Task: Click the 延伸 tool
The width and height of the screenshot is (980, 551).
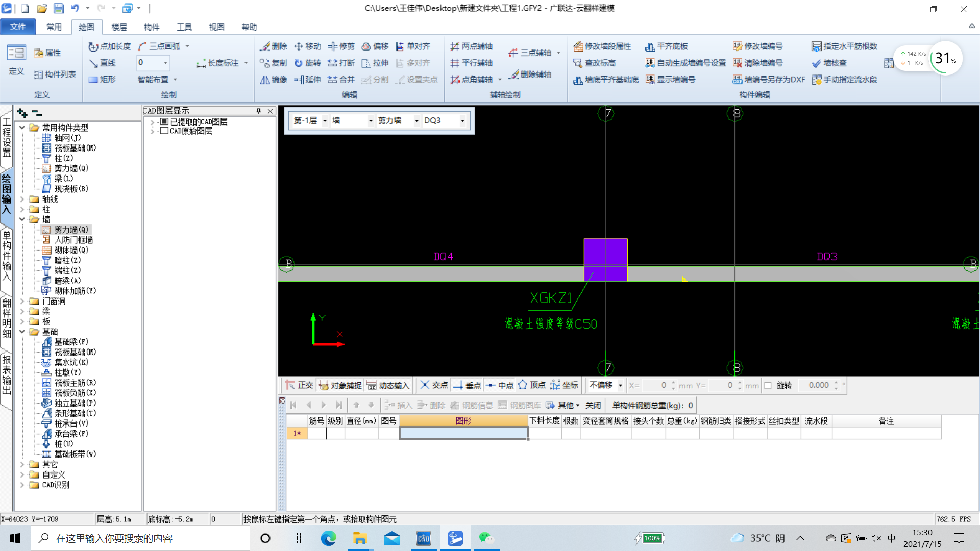Action: tap(307, 79)
